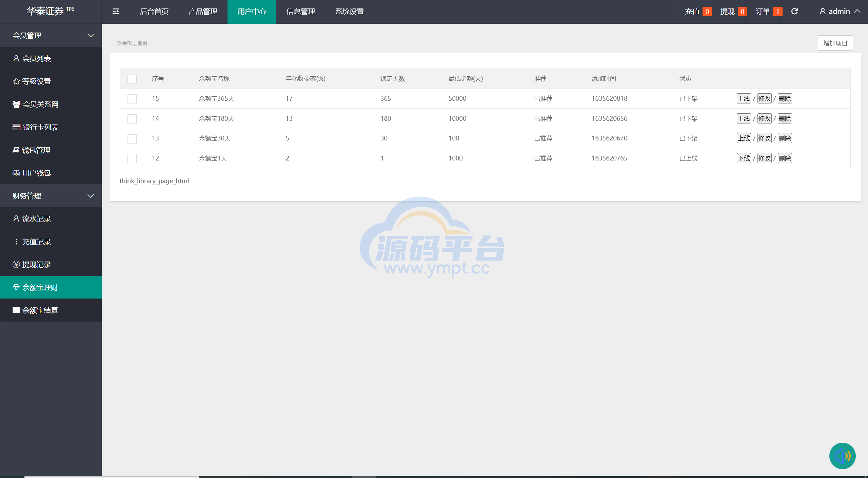Click 修改 for 余额宝180天
868x478 pixels.
[x=764, y=118]
